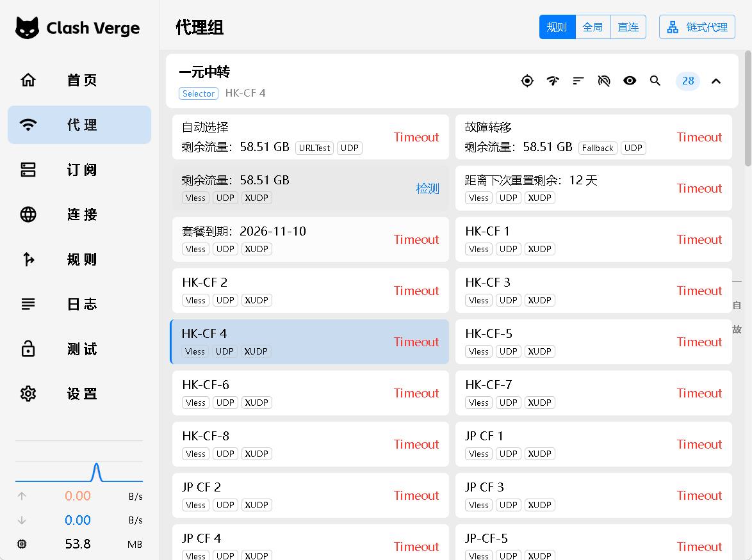Open the 连接 connections page
752x560 pixels.
point(79,214)
